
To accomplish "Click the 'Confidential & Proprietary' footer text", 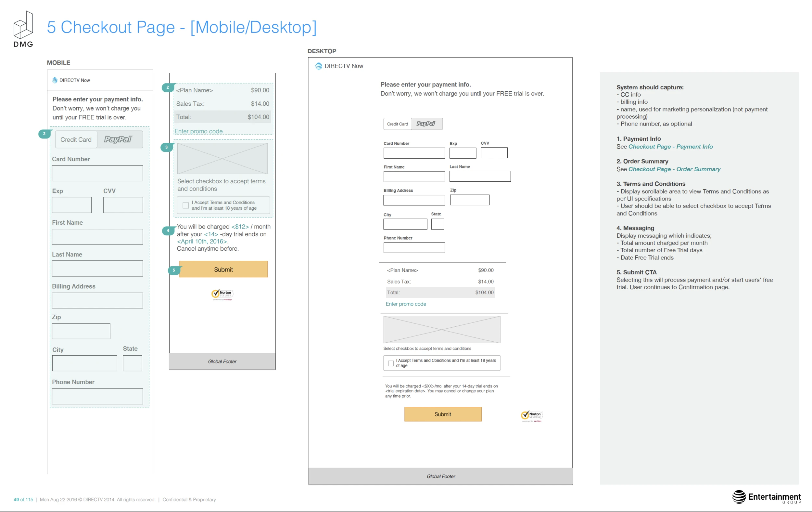I will pyautogui.click(x=189, y=500).
